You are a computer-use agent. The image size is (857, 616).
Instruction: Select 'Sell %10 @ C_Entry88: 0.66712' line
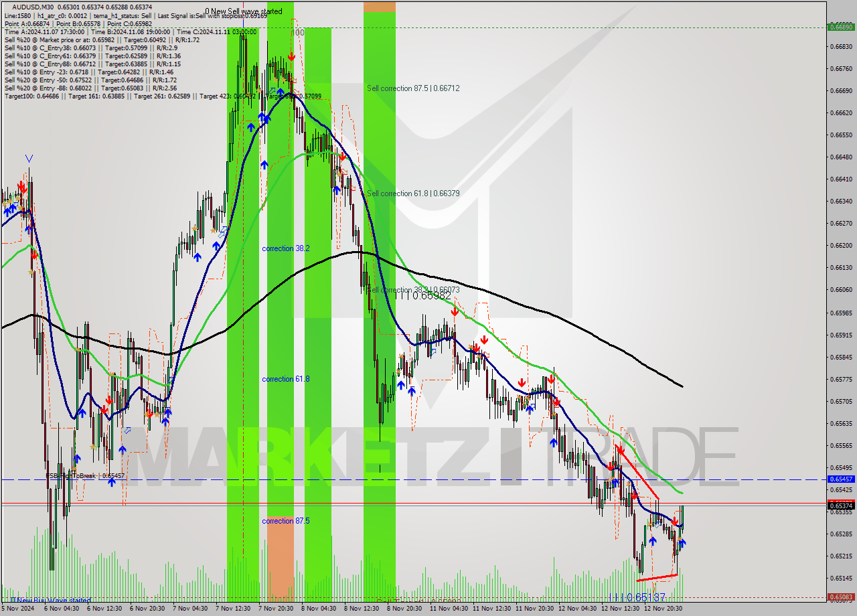tap(92, 64)
